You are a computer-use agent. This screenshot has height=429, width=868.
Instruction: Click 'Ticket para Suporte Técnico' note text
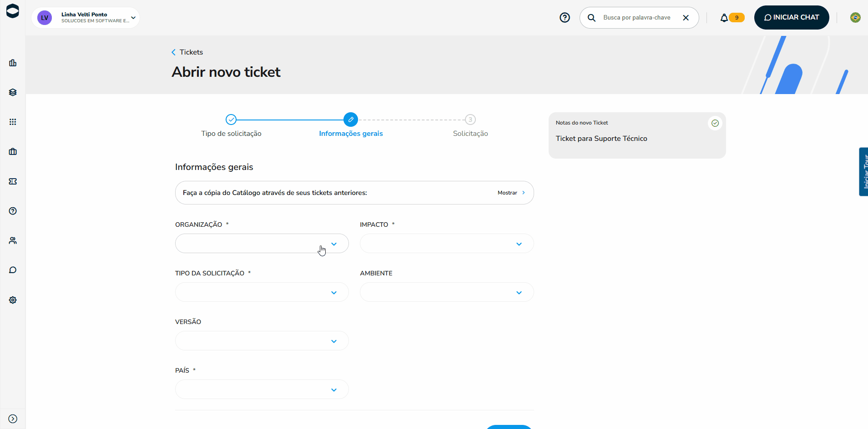click(601, 139)
